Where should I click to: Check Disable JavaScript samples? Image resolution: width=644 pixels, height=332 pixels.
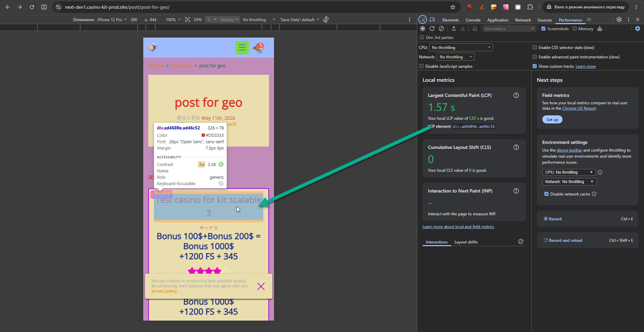point(421,66)
